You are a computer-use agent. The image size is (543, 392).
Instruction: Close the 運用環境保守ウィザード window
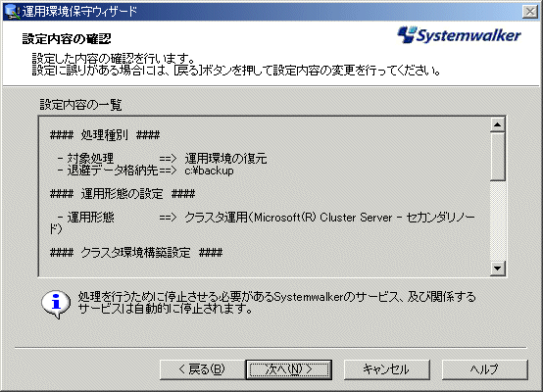[x=530, y=12]
